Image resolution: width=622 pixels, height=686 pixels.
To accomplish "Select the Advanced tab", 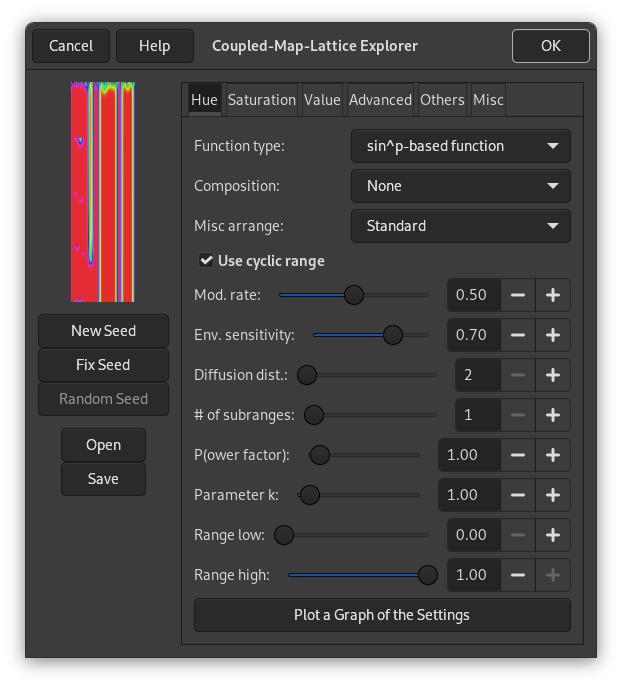I will coord(380,100).
